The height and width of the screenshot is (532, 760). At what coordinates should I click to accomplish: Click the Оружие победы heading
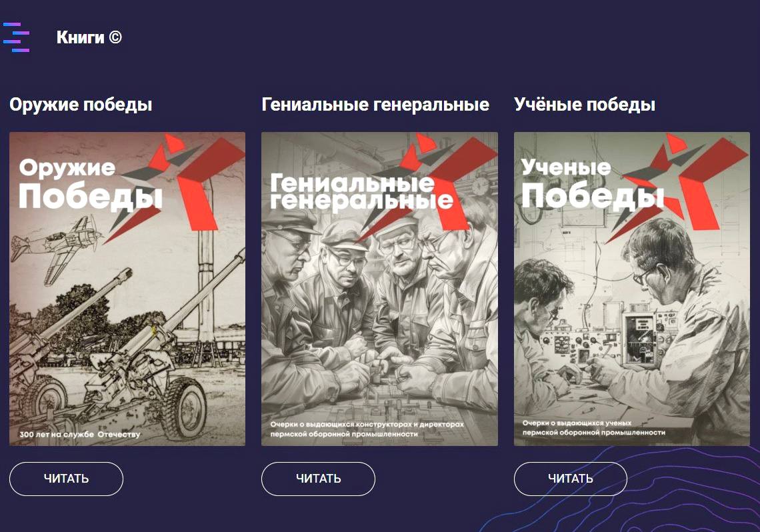pyautogui.click(x=81, y=105)
